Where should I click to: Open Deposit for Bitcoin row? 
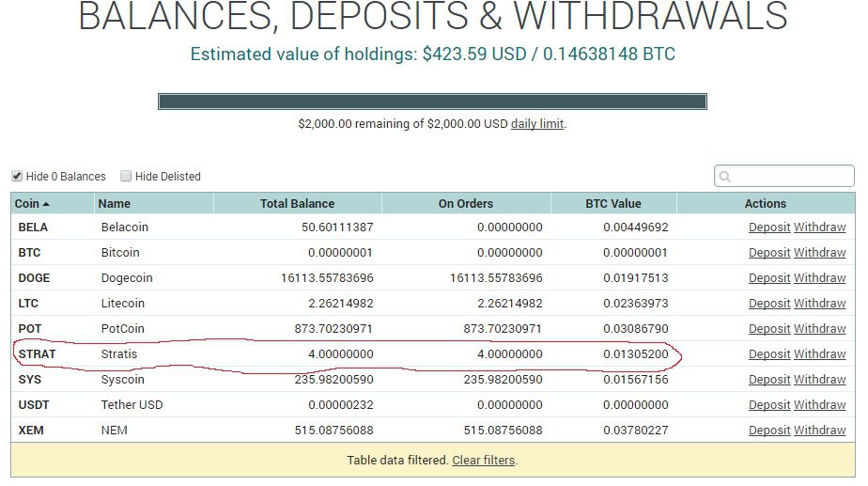pyautogui.click(x=769, y=253)
